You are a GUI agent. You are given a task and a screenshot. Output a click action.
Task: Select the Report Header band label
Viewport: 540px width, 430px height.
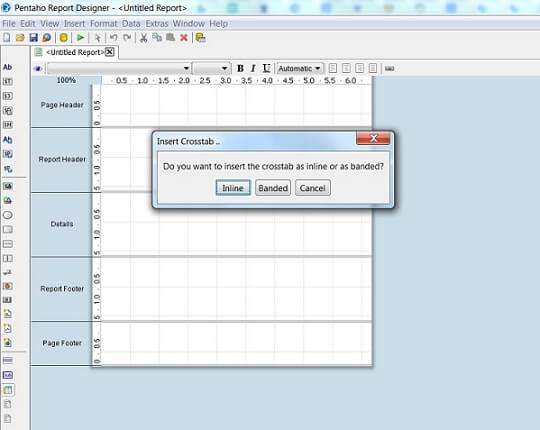click(62, 159)
